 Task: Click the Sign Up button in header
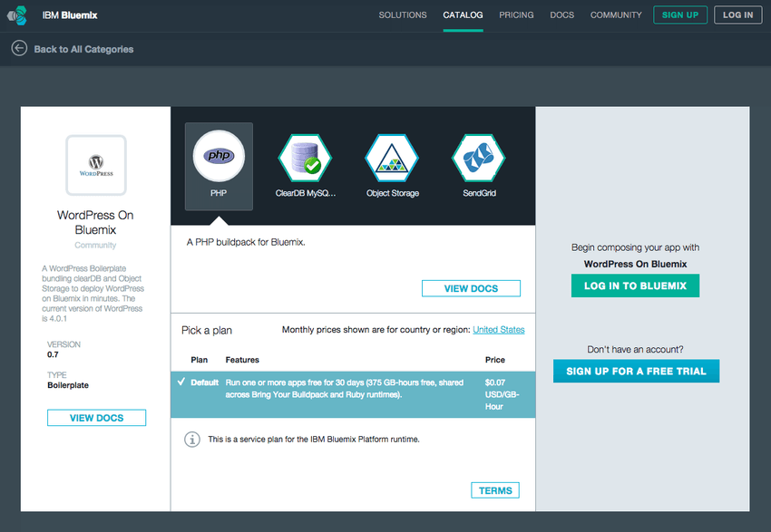[x=680, y=15]
